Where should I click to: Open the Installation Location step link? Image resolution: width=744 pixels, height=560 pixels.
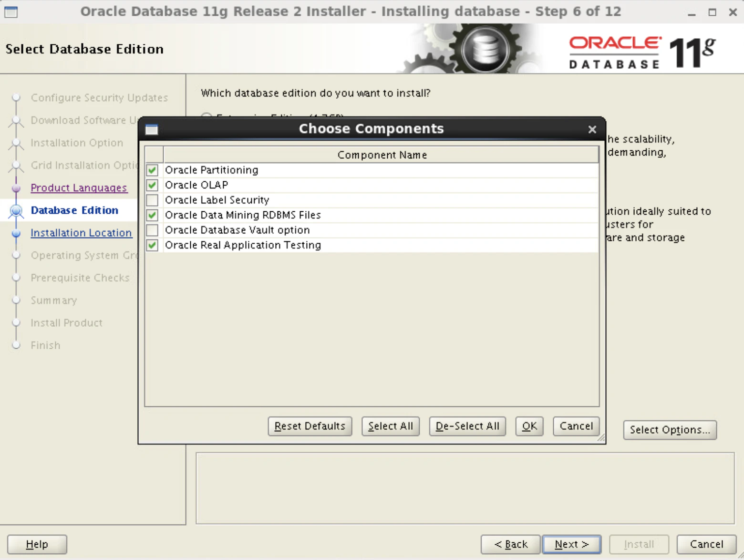tap(81, 233)
